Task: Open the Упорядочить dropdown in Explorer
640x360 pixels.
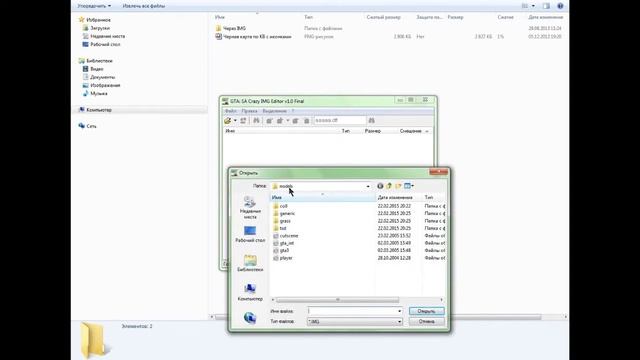Action: [94, 6]
